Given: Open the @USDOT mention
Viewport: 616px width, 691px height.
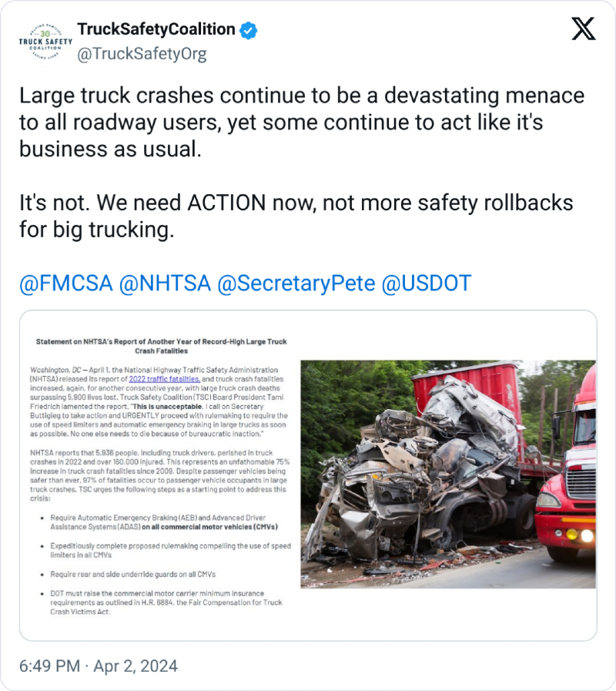Looking at the screenshot, I should 427,283.
